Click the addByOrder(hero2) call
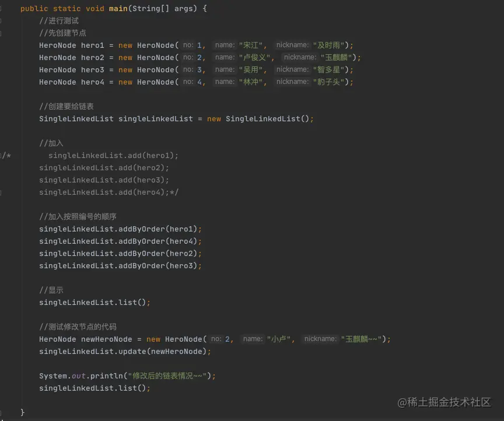Screen dimensions: 504x421 point(120,254)
